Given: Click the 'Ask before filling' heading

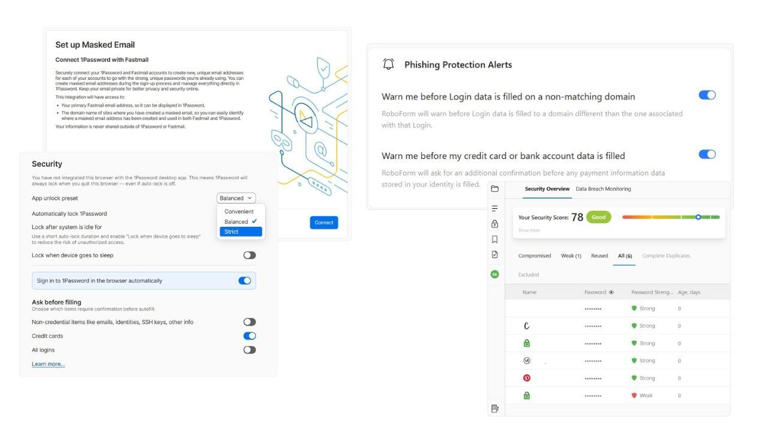Looking at the screenshot, I should [x=56, y=302].
